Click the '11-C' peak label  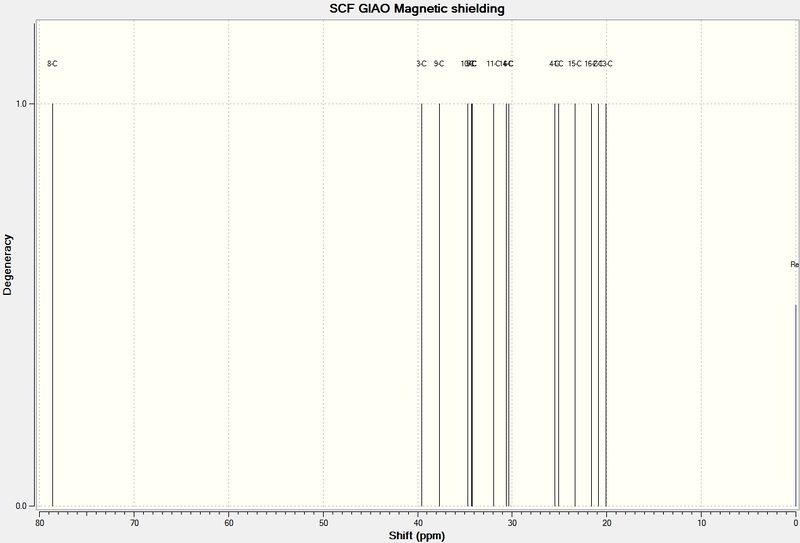coord(493,64)
